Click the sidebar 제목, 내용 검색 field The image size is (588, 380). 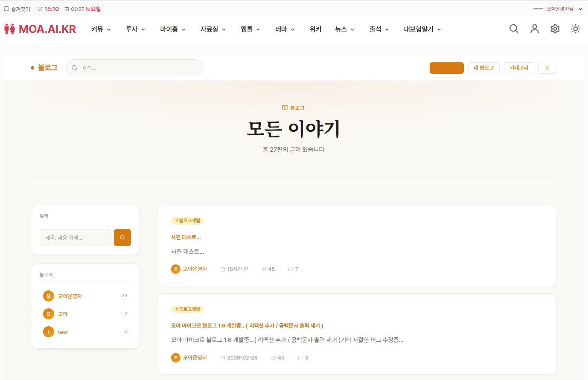75,238
